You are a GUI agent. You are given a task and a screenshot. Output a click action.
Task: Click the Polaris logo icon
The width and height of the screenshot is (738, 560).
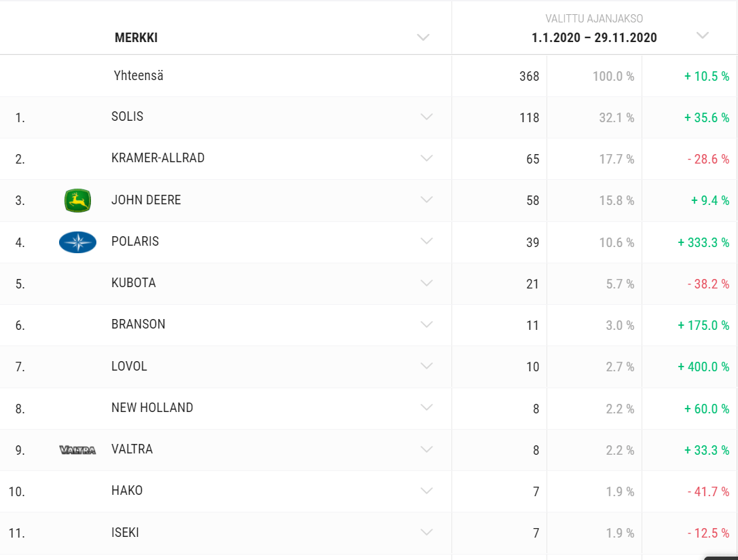(x=77, y=242)
